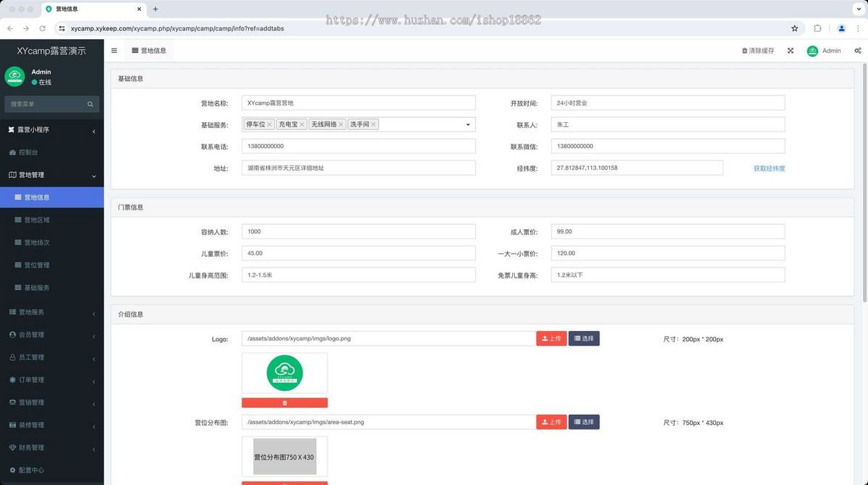Image resolution: width=868 pixels, height=485 pixels.
Task: Remove the 洗手间 service tag
Action: (373, 125)
